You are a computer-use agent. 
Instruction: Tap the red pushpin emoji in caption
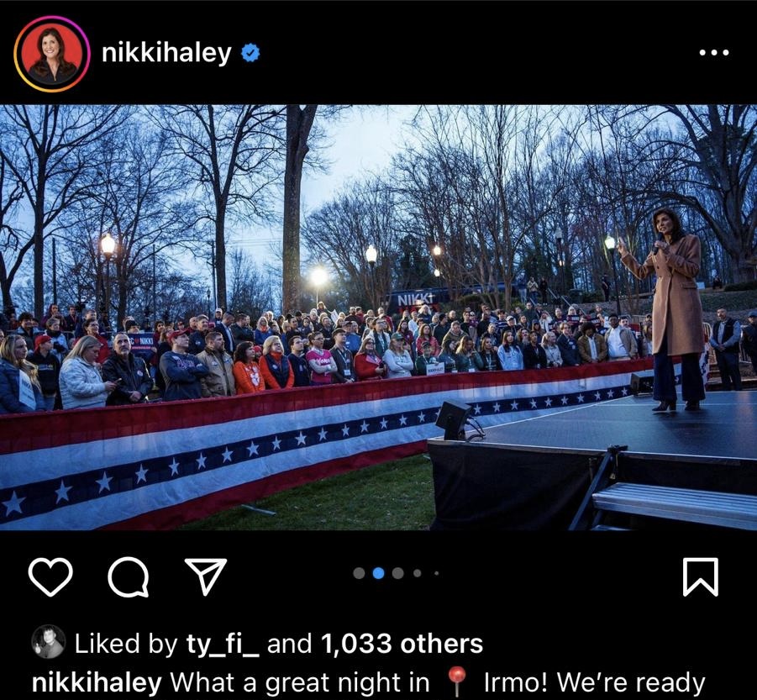tap(457, 682)
